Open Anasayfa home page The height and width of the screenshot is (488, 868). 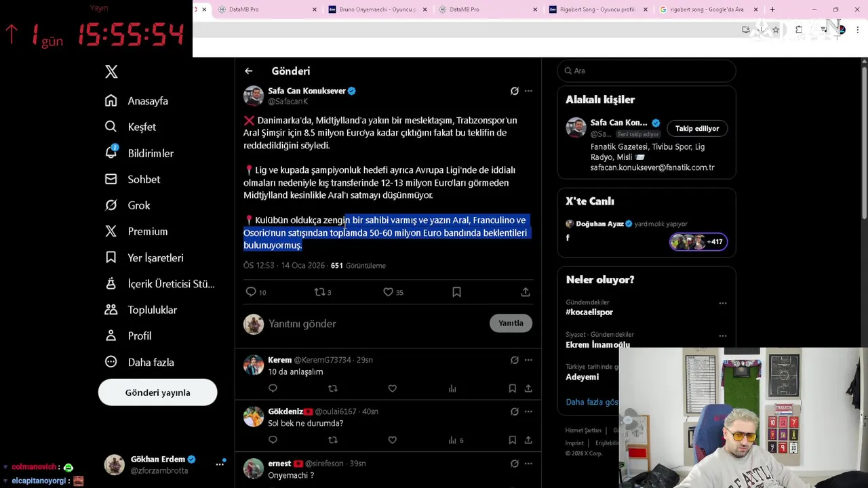coord(136,101)
